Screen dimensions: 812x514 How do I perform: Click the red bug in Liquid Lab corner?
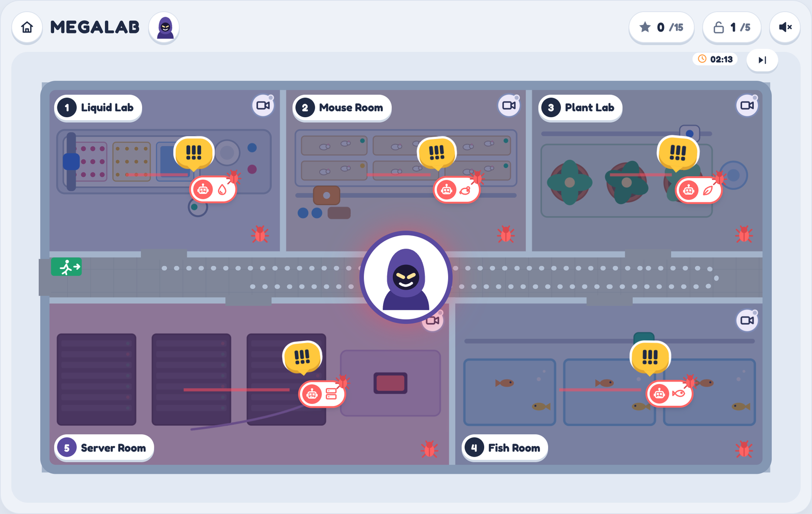260,234
